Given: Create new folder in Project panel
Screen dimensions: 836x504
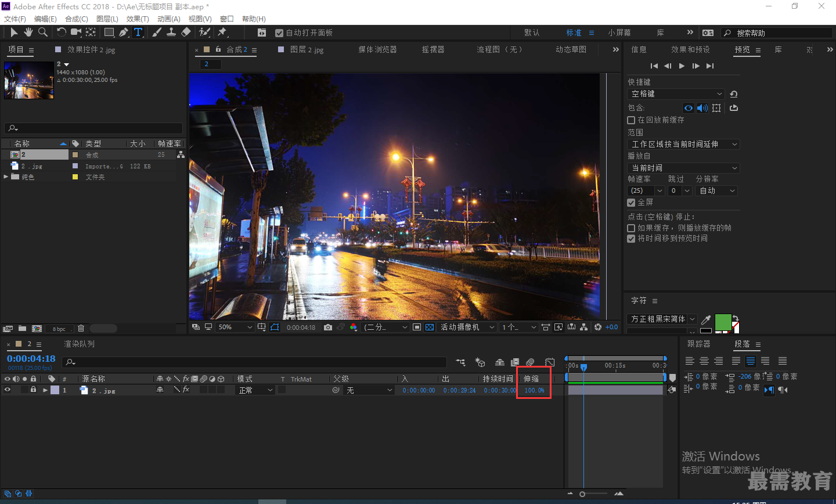Looking at the screenshot, I should [x=22, y=329].
